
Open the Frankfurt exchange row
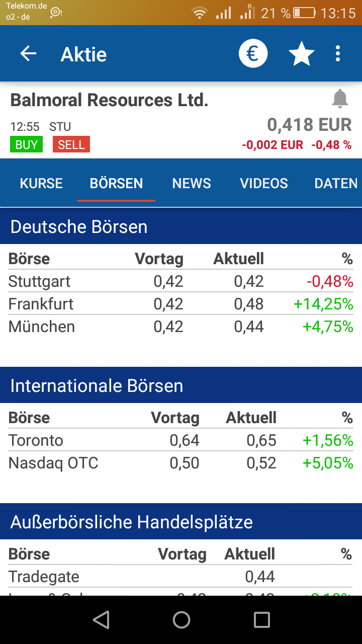coord(181,304)
